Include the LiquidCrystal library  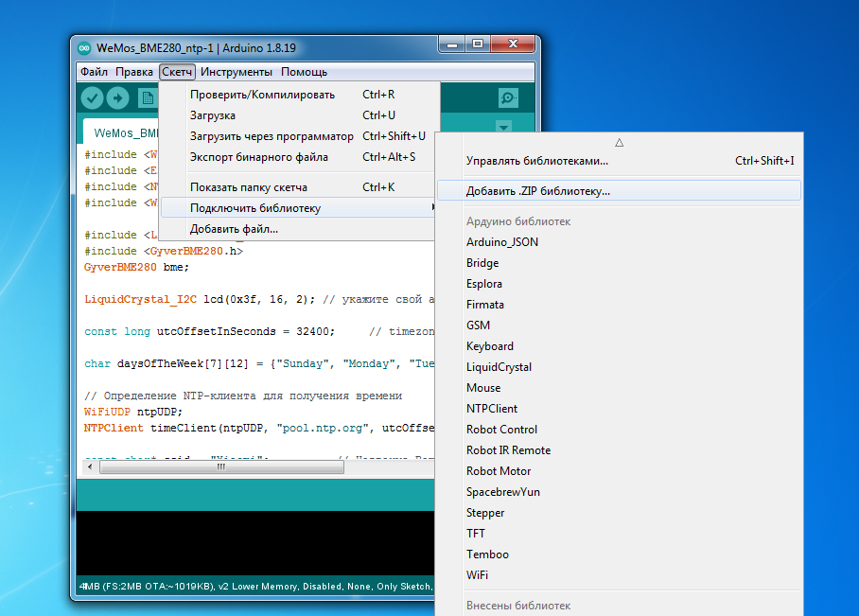499,367
